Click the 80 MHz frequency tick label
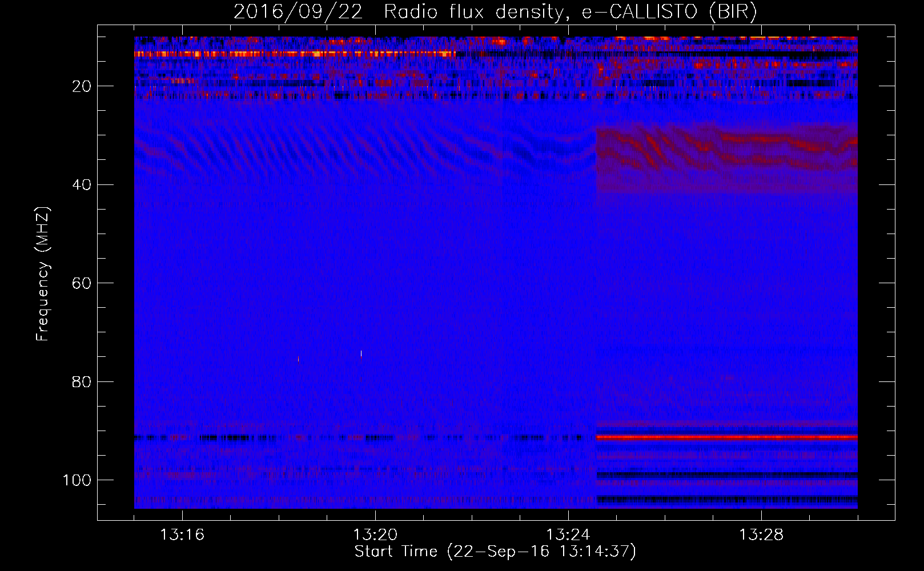This screenshot has width=924, height=571. [x=82, y=381]
